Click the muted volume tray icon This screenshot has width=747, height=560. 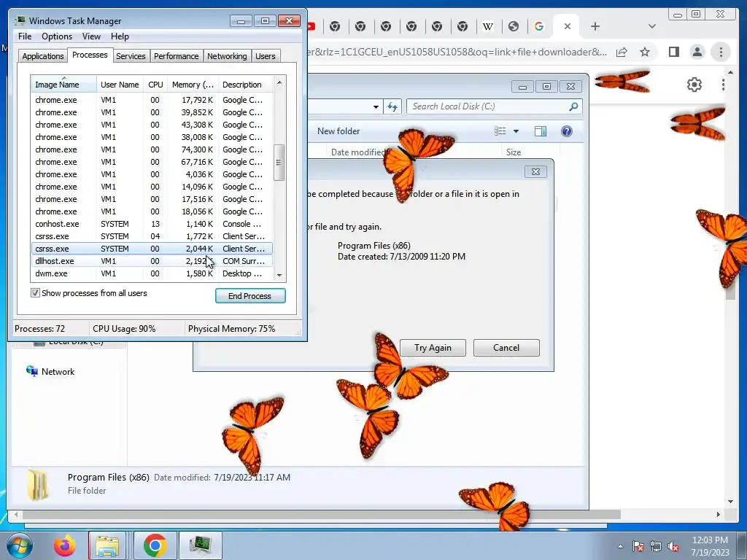(673, 546)
